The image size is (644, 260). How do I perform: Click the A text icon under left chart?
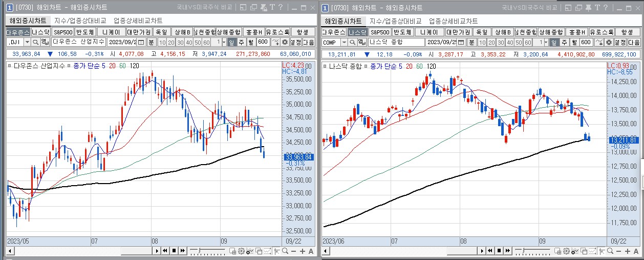[x=311, y=251]
